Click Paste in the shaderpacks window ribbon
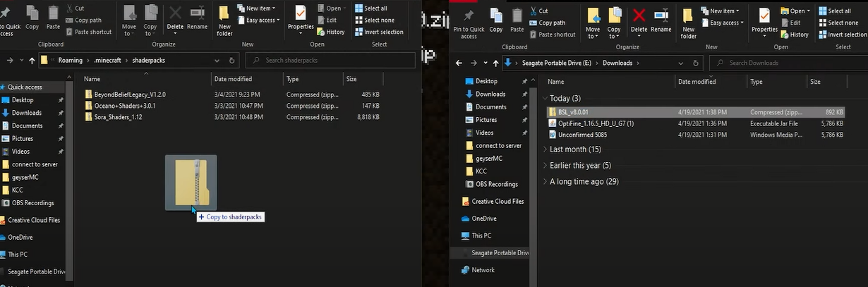 pyautogui.click(x=53, y=17)
